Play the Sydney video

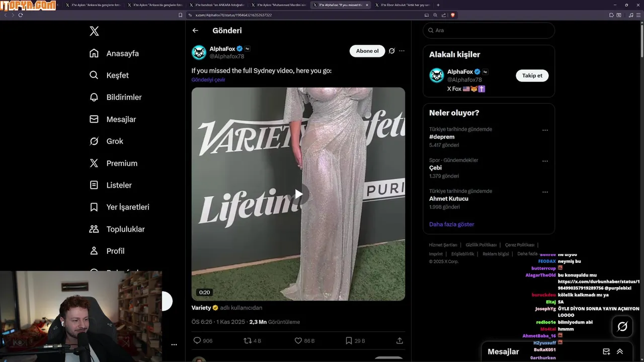pos(298,194)
